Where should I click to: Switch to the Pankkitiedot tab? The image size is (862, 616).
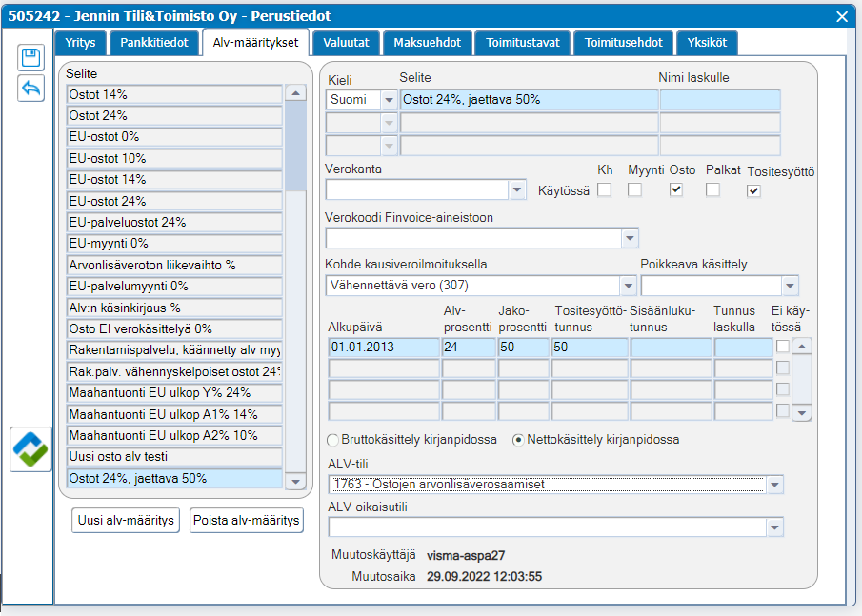(x=154, y=43)
